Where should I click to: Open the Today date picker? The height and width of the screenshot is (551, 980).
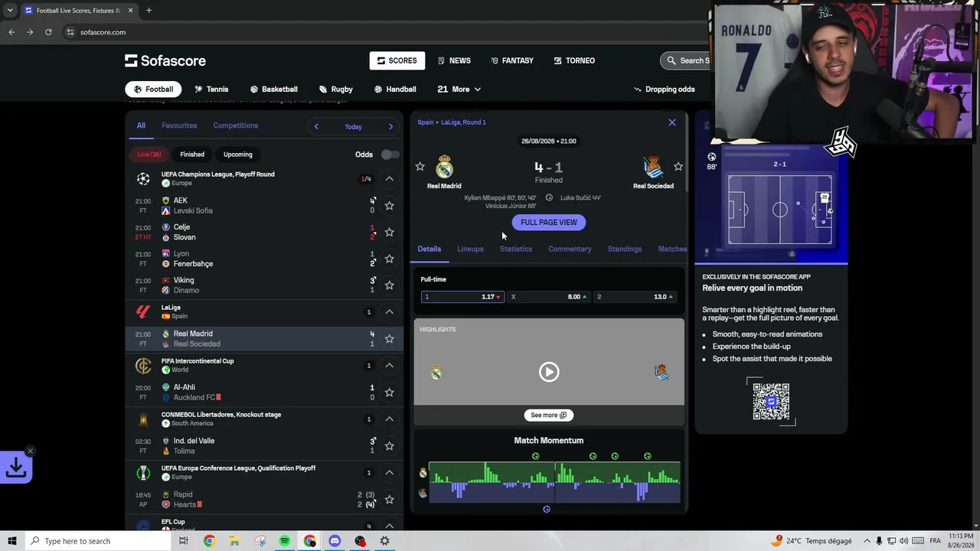point(353,127)
